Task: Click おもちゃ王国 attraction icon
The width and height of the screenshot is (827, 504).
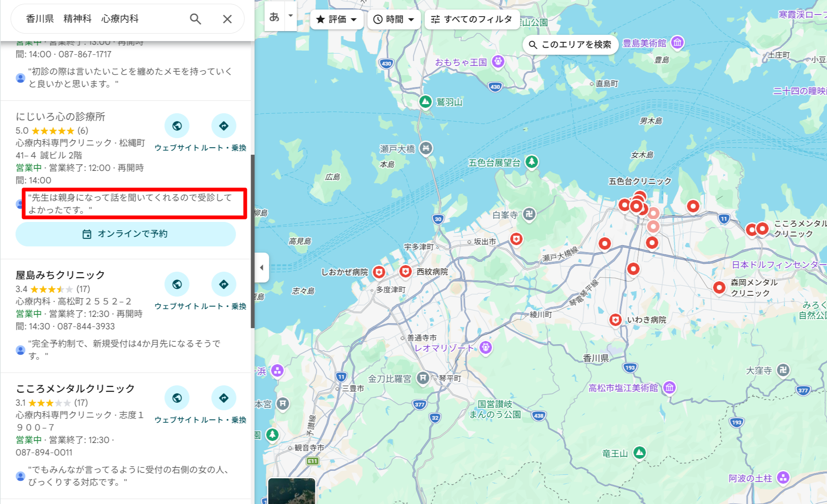Action: coord(498,62)
